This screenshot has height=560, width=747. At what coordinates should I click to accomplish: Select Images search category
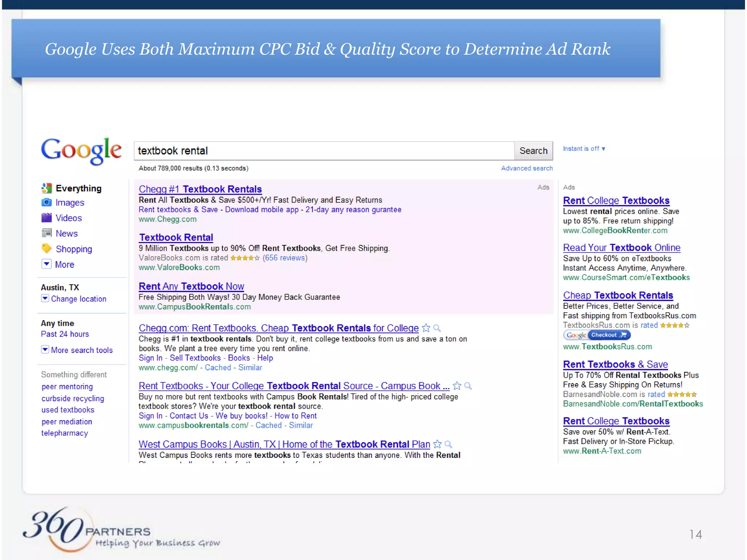(70, 202)
